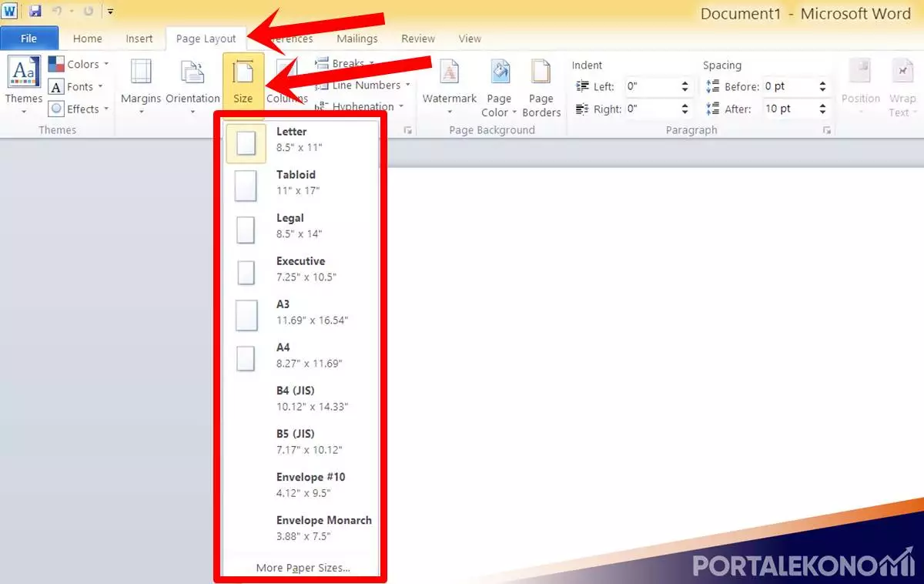This screenshot has width=924, height=584.
Task: Select the Page Layout tab
Action: [206, 39]
